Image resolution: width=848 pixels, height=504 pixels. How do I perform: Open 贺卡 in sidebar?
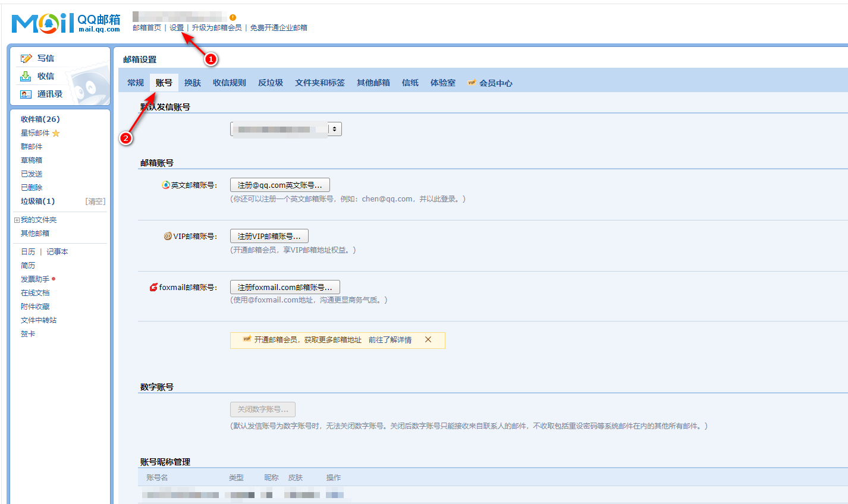coord(28,334)
